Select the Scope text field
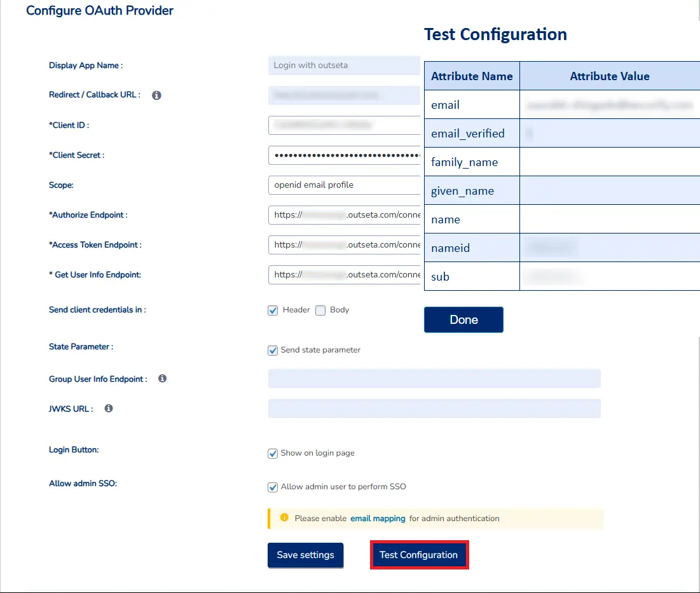The width and height of the screenshot is (700, 593). [344, 185]
